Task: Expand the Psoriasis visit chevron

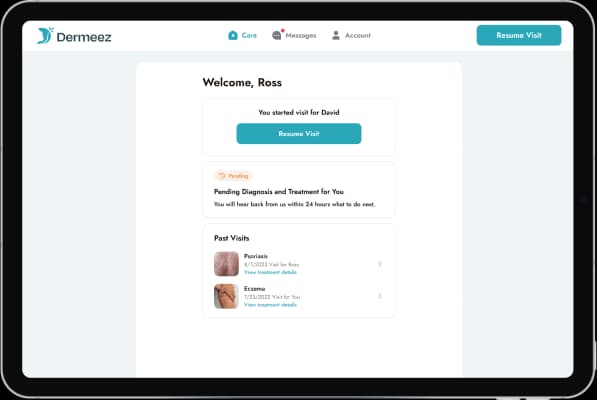Action: coord(380,264)
